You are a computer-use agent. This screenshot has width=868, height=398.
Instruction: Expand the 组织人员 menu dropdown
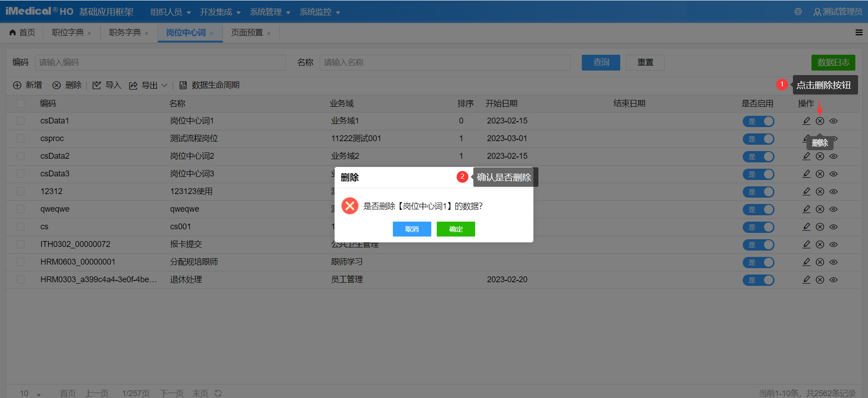[170, 12]
